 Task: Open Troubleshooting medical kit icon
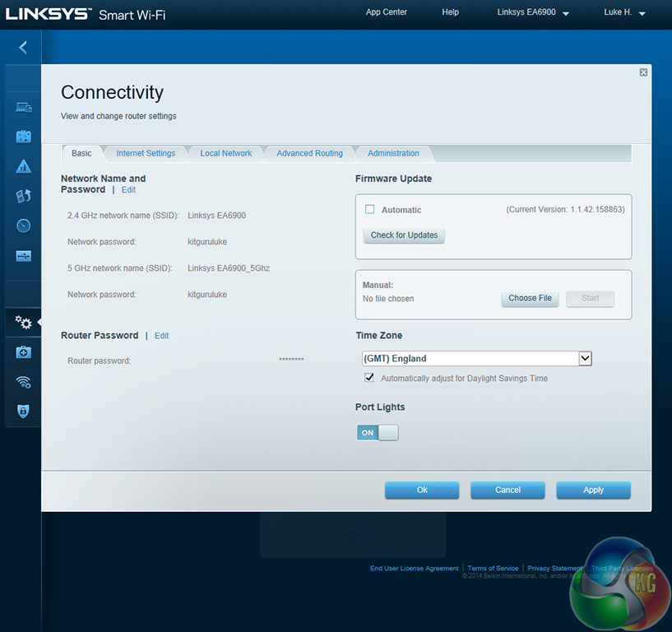click(23, 352)
